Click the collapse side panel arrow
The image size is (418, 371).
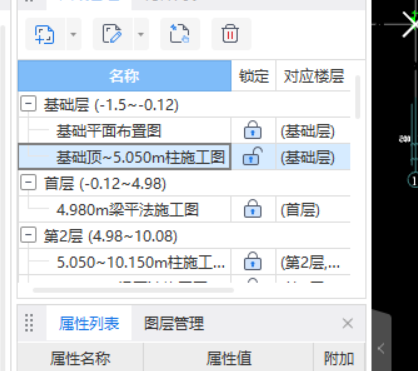tap(381, 349)
